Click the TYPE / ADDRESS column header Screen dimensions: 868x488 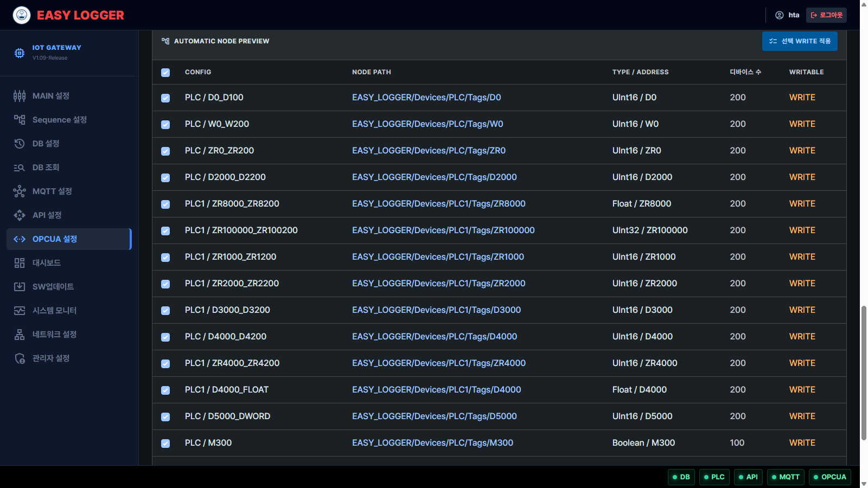pos(641,72)
